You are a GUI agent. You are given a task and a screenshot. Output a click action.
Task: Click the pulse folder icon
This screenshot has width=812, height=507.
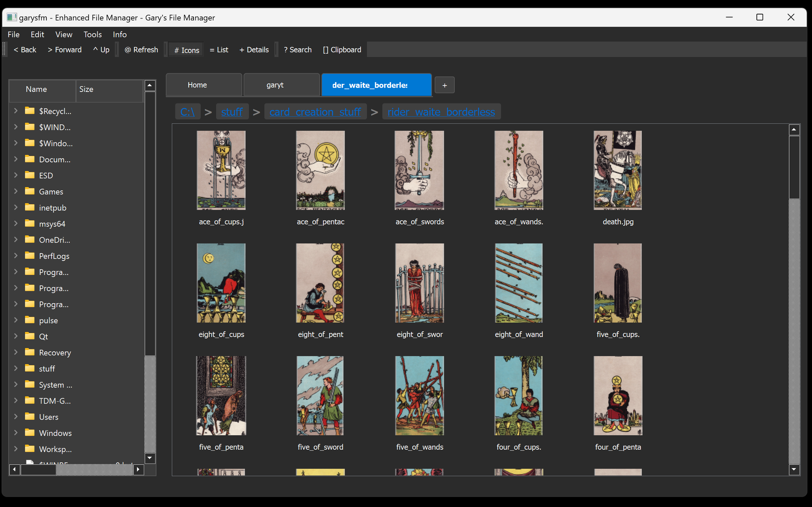point(30,320)
